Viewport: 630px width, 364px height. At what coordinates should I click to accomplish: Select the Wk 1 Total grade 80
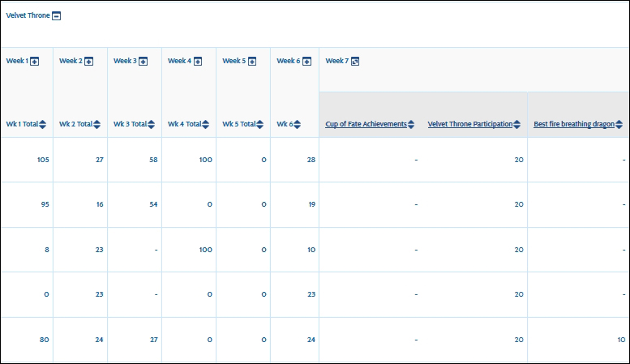coord(45,340)
